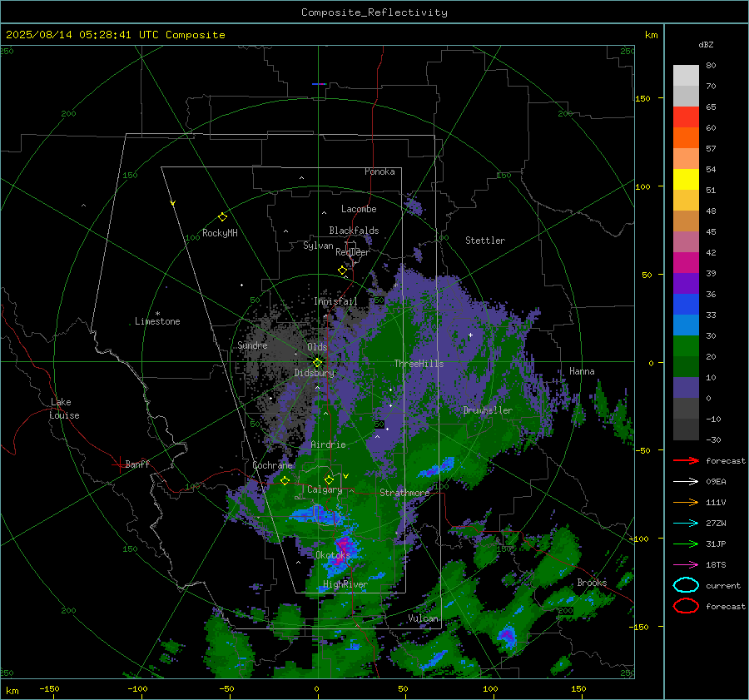The height and width of the screenshot is (700, 749).
Task: Click the magenta swatch below 42 dBZ
Action: [x=686, y=262]
